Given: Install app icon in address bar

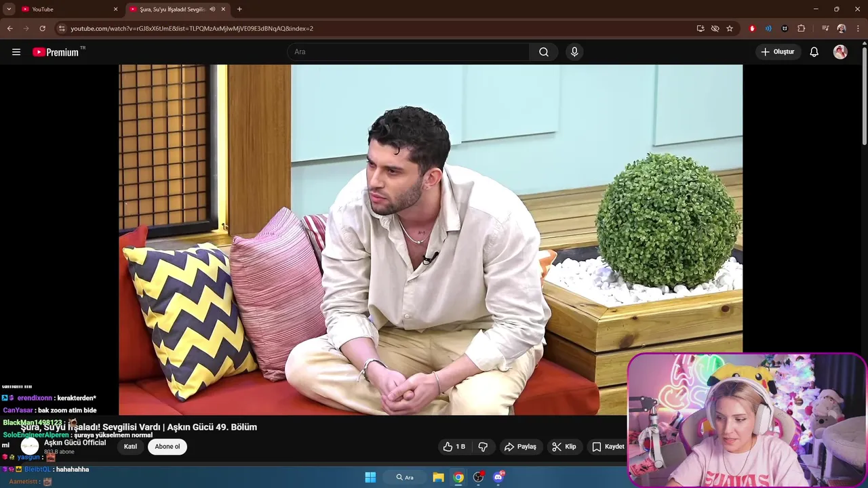Looking at the screenshot, I should 701,28.
